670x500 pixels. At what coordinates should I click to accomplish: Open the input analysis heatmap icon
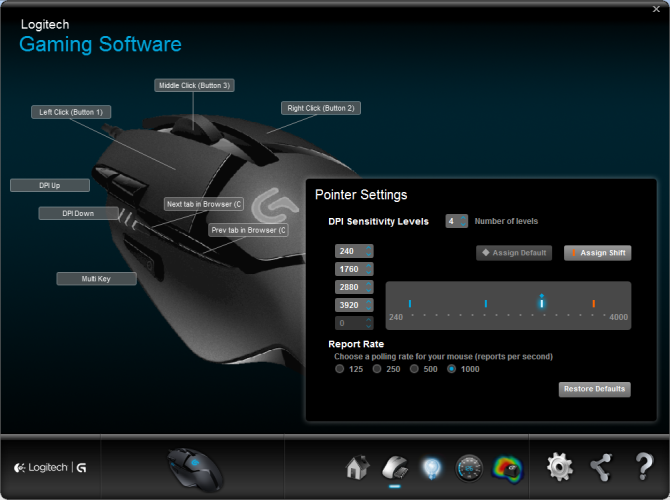[x=508, y=469]
